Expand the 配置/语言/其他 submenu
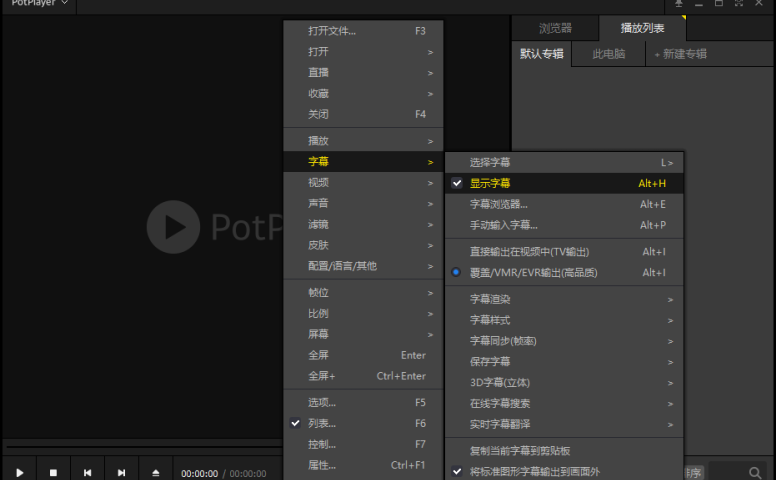The height and width of the screenshot is (480, 776). point(363,266)
